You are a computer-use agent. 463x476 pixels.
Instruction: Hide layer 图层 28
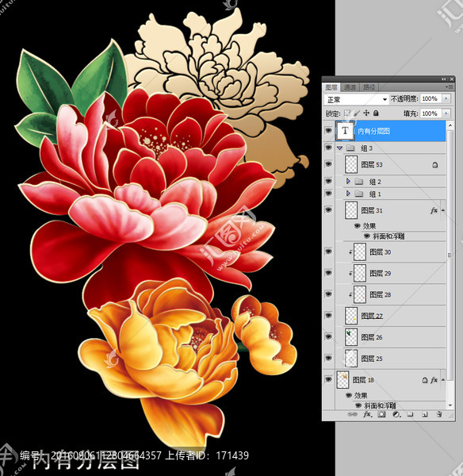tap(328, 294)
